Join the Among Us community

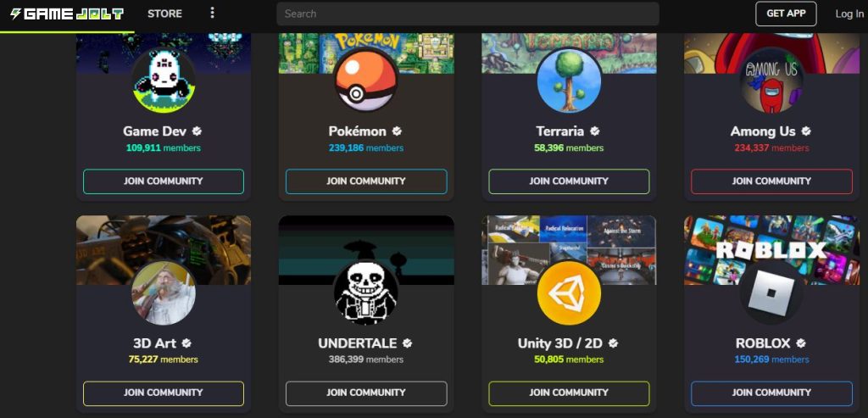point(771,181)
